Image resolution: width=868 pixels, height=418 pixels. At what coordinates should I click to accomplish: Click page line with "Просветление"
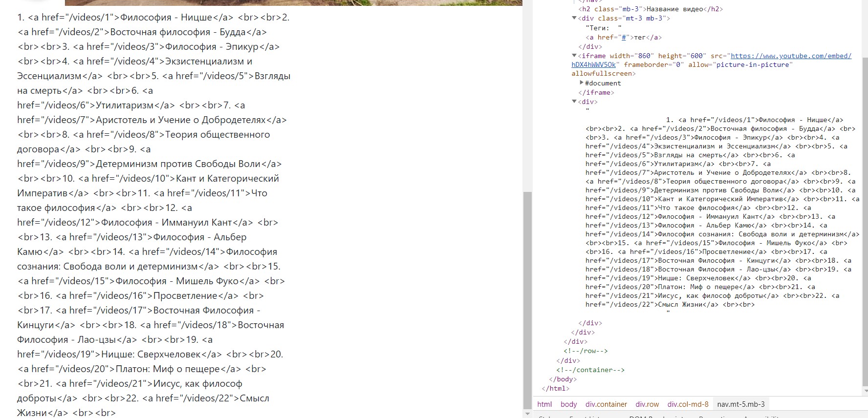pyautogui.click(x=140, y=295)
